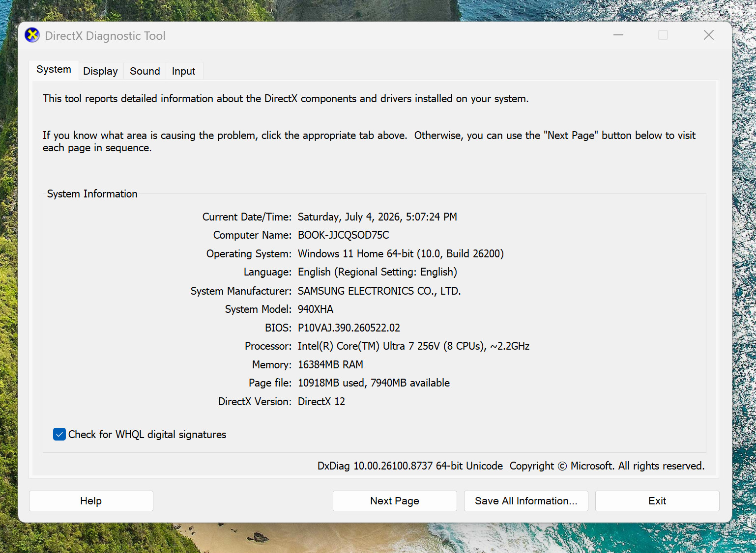Go to Next Page

point(395,501)
